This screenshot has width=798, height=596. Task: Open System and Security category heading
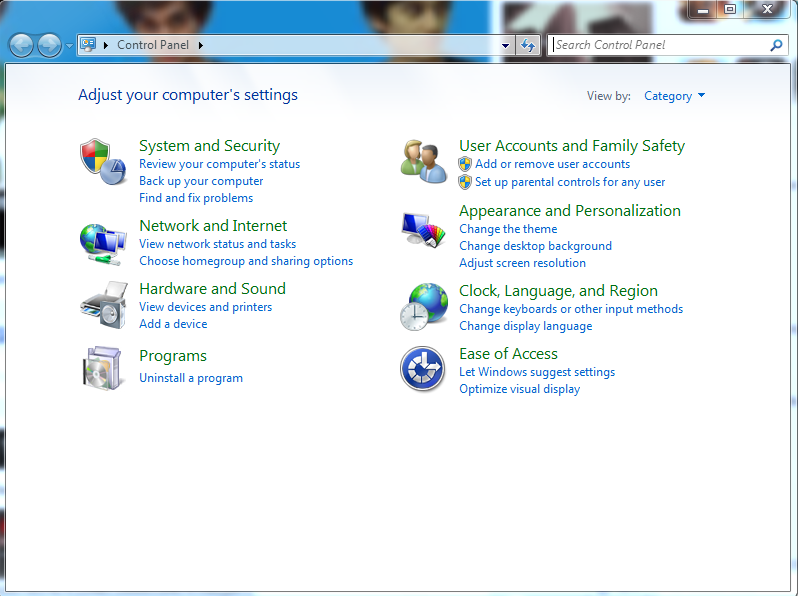(x=209, y=146)
